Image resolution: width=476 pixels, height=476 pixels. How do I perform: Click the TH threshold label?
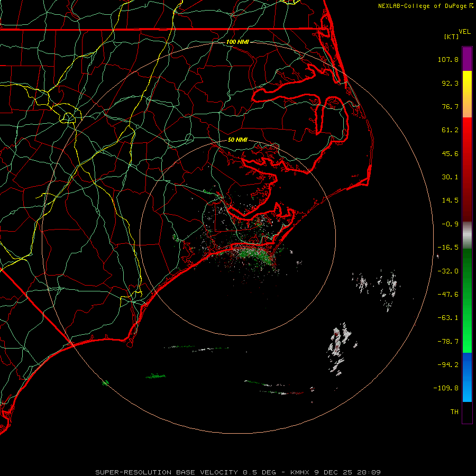coord(454,412)
